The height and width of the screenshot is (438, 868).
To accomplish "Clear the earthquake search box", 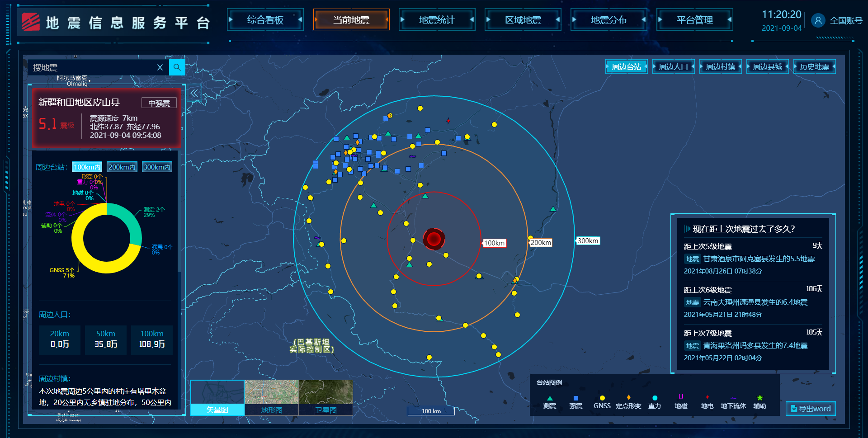I will click(x=160, y=67).
